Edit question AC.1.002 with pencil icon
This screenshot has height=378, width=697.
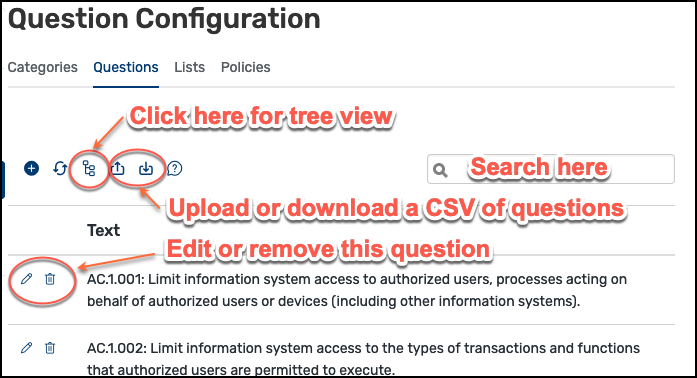pos(27,347)
